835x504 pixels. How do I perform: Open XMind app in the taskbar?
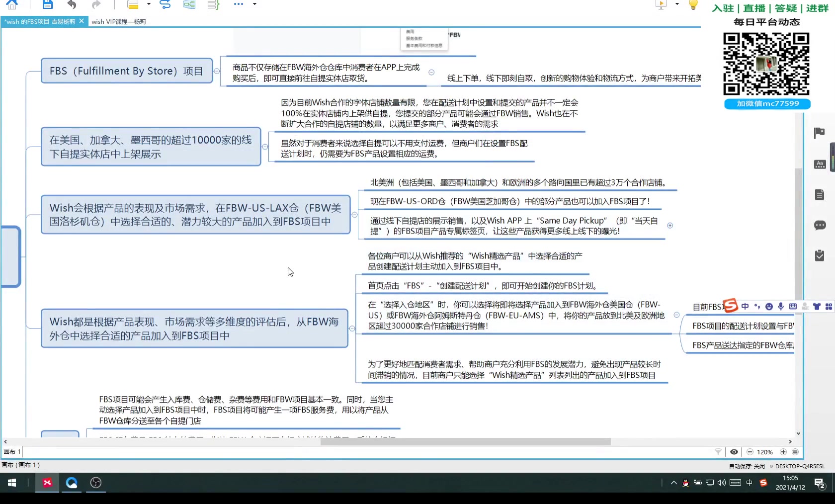47,483
